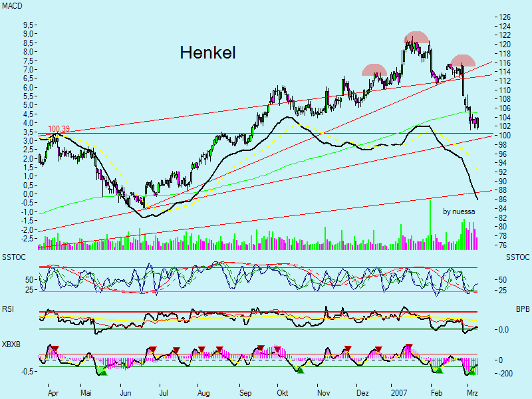This screenshot has width=532, height=399.
Task: Click the pink right shoulder marker in February
Action: pos(463,61)
